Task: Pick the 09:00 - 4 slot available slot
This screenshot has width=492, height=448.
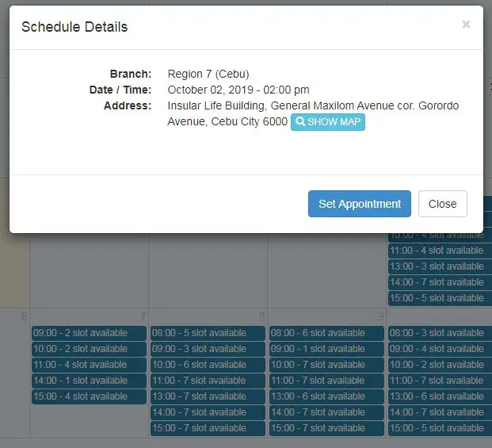Action: coord(440,349)
